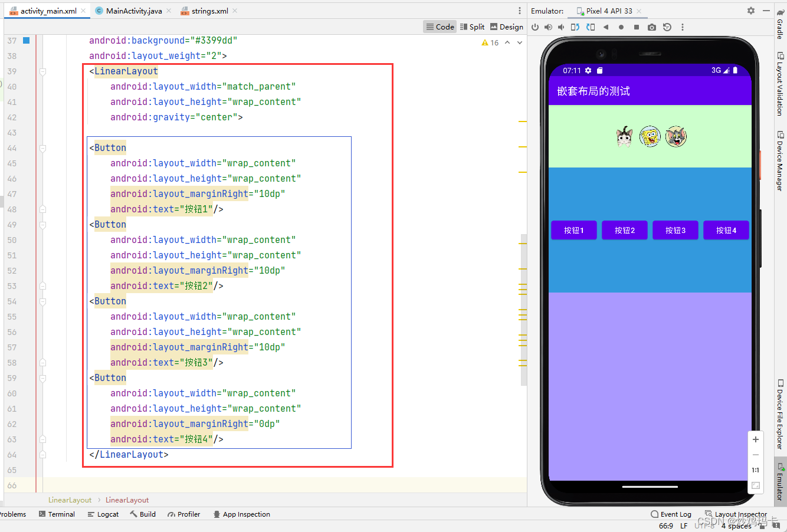Switch to strings.xml tab
This screenshot has width=787, height=532.
pos(209,11)
